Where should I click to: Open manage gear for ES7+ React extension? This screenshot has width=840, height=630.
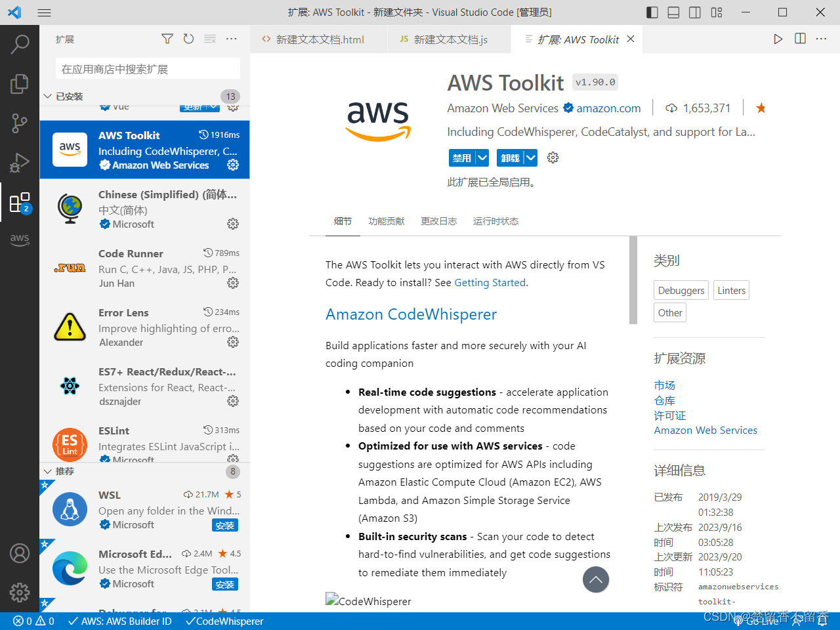click(233, 401)
